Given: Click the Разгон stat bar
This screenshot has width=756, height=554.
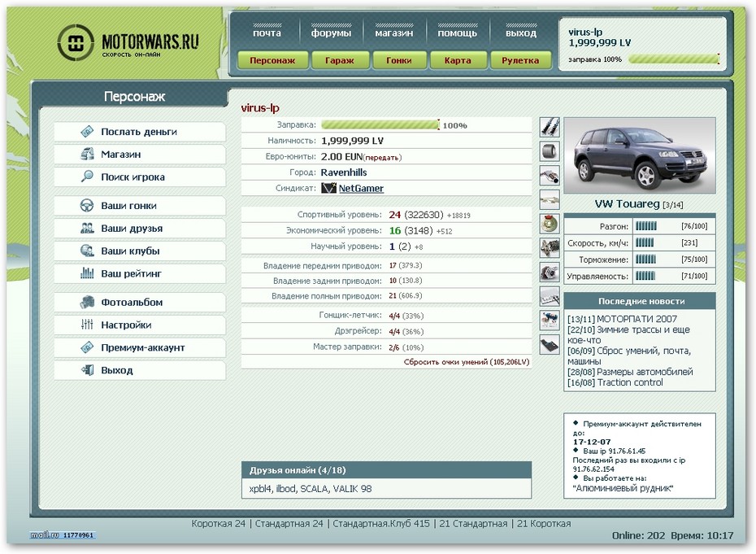Looking at the screenshot, I should click(x=646, y=226).
